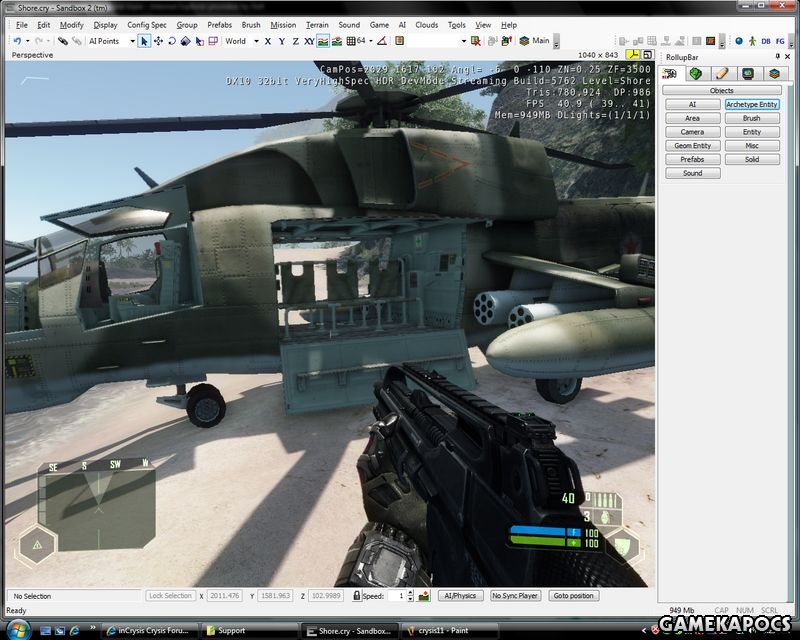Activate the Select terrain tool
The width and height of the screenshot is (800, 640).
pos(199,41)
